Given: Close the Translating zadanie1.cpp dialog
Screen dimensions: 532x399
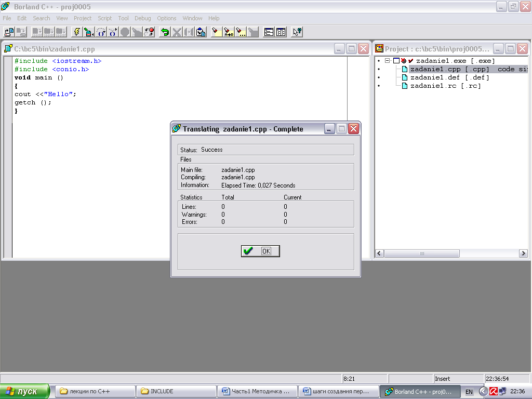Looking at the screenshot, I should tap(353, 129).
